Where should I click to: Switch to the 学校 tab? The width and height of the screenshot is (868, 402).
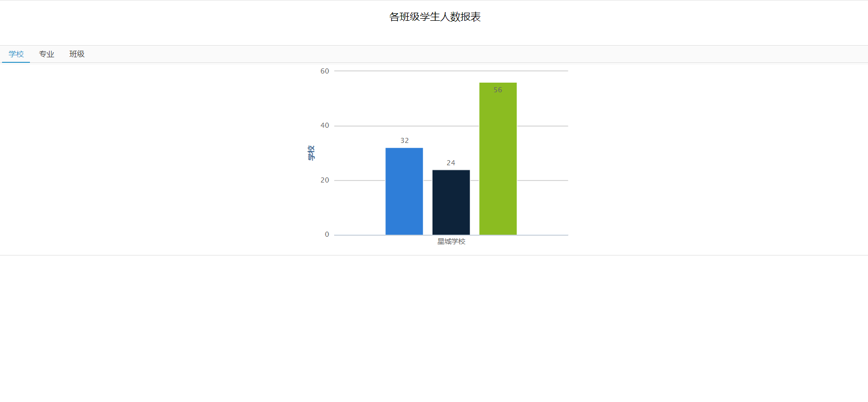16,54
